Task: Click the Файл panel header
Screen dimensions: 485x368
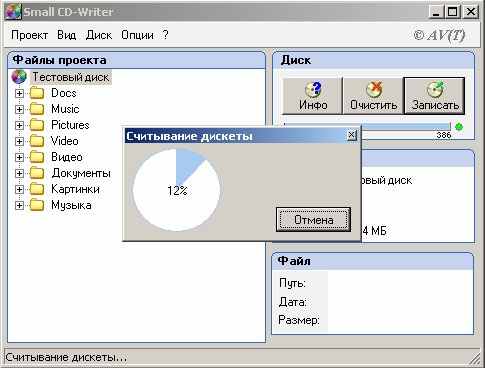Action: point(373,261)
